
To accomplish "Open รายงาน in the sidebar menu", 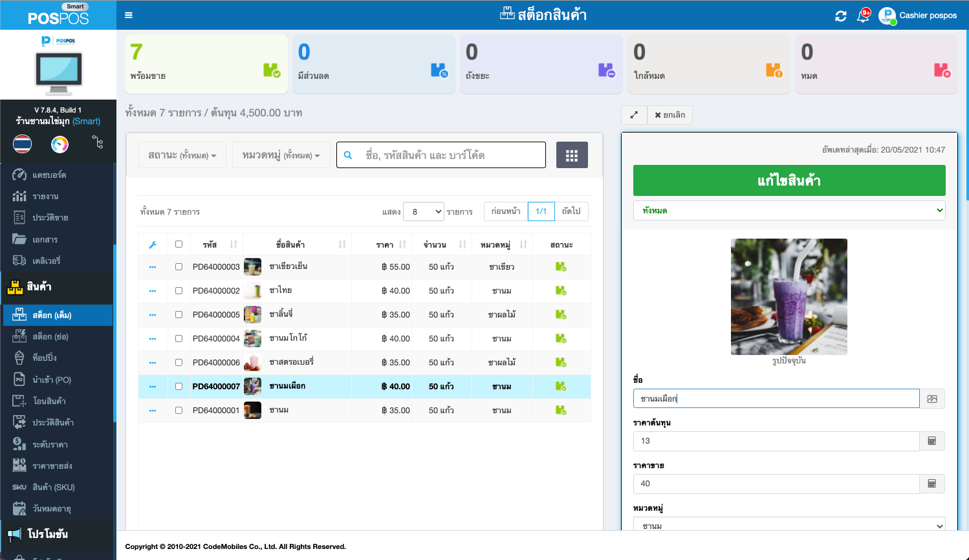I will tap(45, 197).
